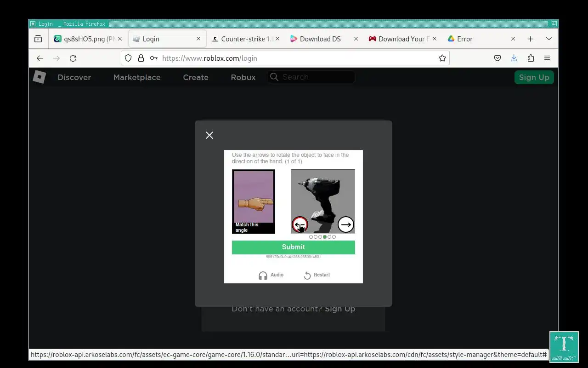588x368 pixels.
Task: Click the terminal icon on desktop
Action: (564, 346)
